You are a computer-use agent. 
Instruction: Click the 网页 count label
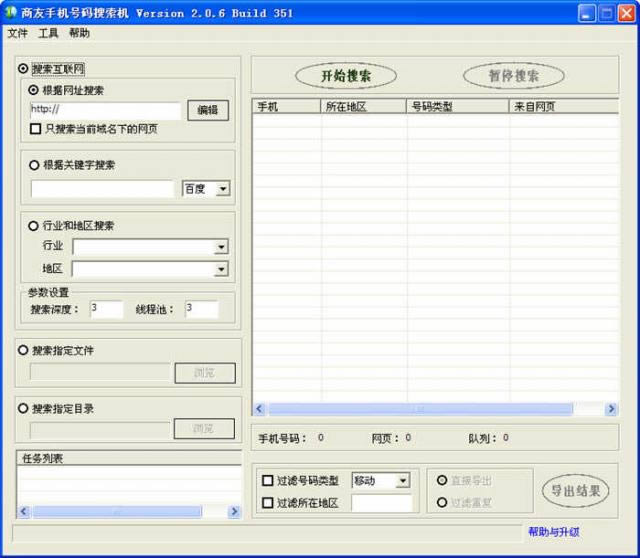pyautogui.click(x=385, y=438)
